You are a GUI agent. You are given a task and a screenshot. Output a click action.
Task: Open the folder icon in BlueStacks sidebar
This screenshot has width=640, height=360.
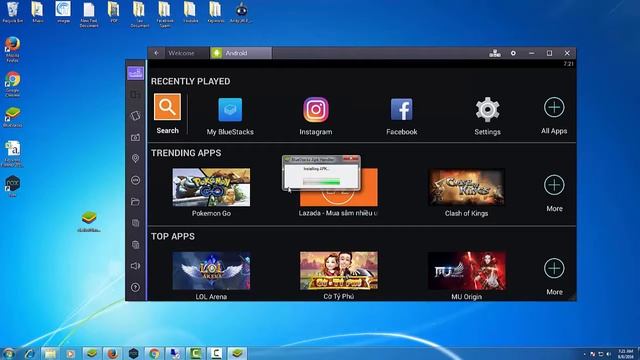click(136, 202)
